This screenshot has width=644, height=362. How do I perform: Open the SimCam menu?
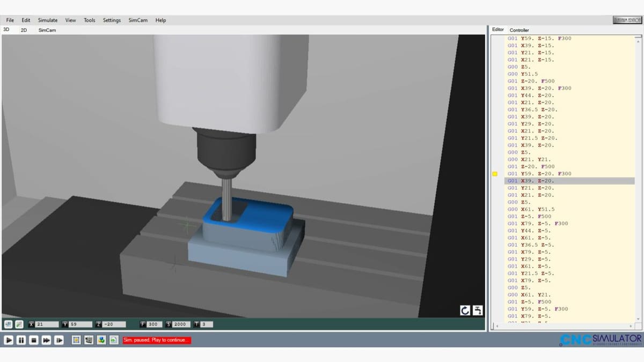(138, 20)
